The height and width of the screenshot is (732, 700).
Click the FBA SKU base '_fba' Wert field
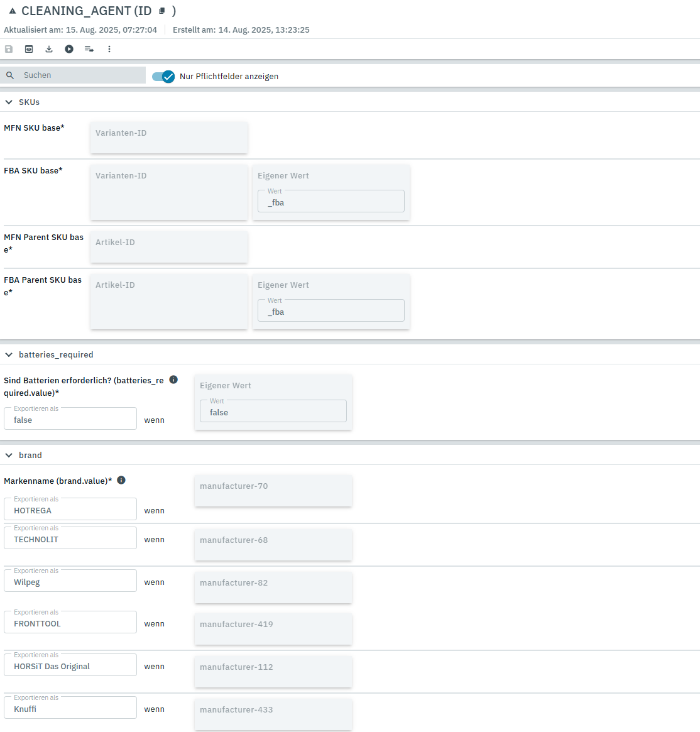[331, 202]
